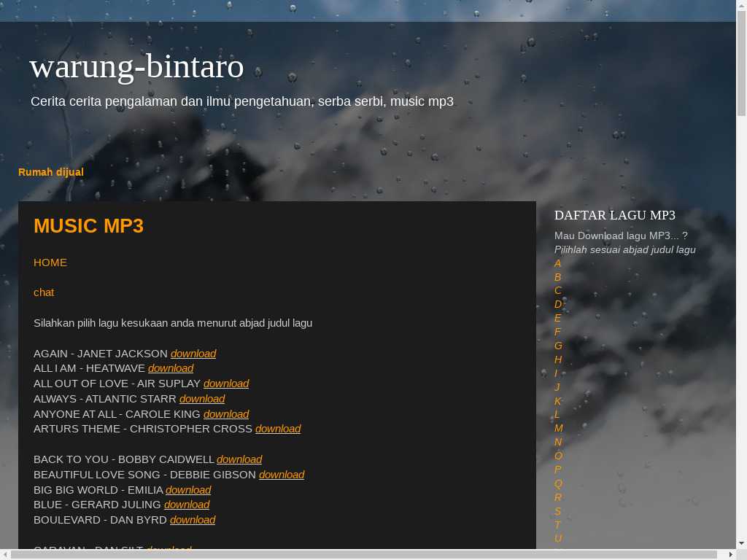747x560 pixels.
Task: Click the vertical scrollbar up arrow
Action: point(741,5)
